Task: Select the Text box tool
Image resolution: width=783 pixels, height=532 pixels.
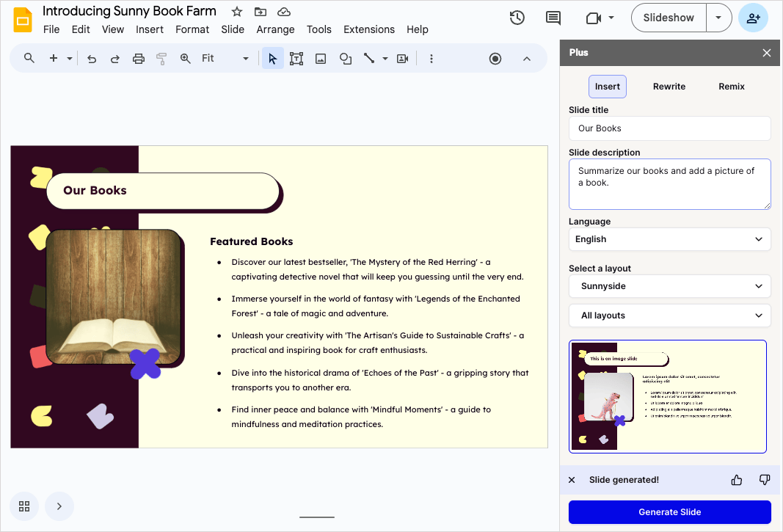Action: coord(296,59)
